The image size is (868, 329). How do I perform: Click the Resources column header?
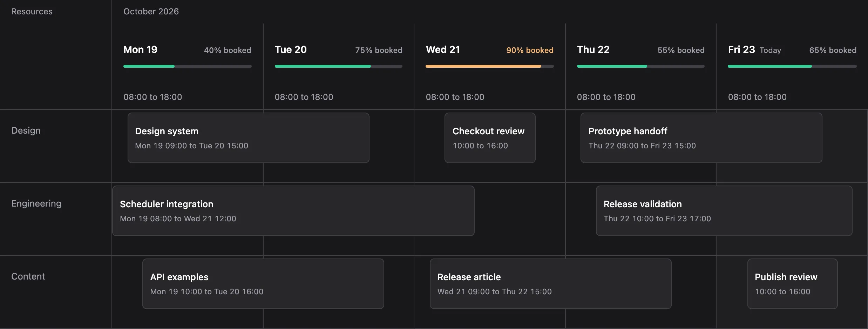tap(32, 12)
